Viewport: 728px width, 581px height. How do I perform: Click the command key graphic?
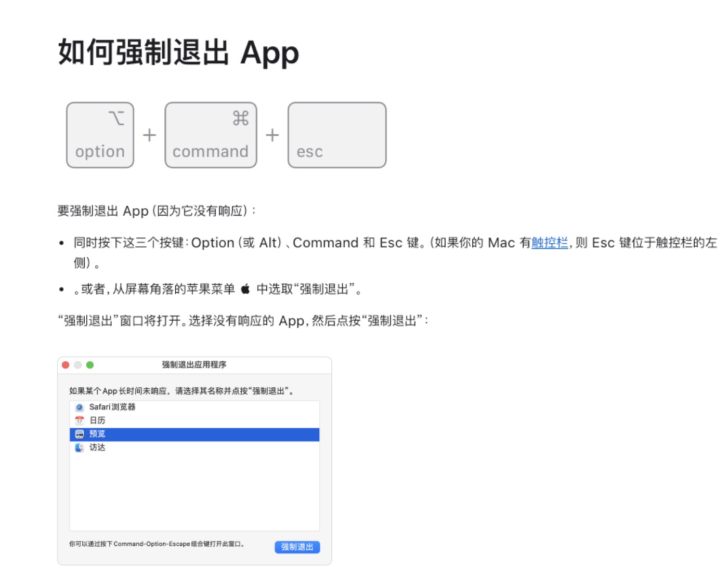tap(211, 135)
